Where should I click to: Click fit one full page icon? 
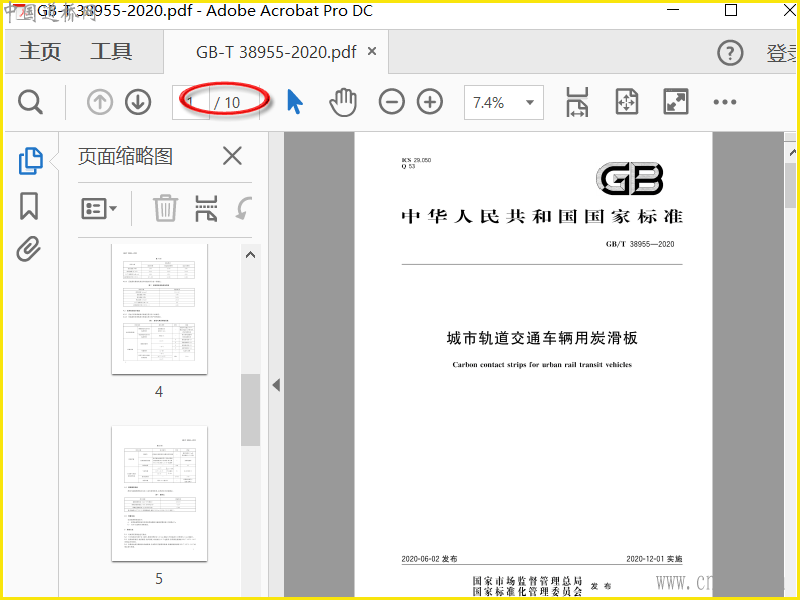pyautogui.click(x=627, y=102)
